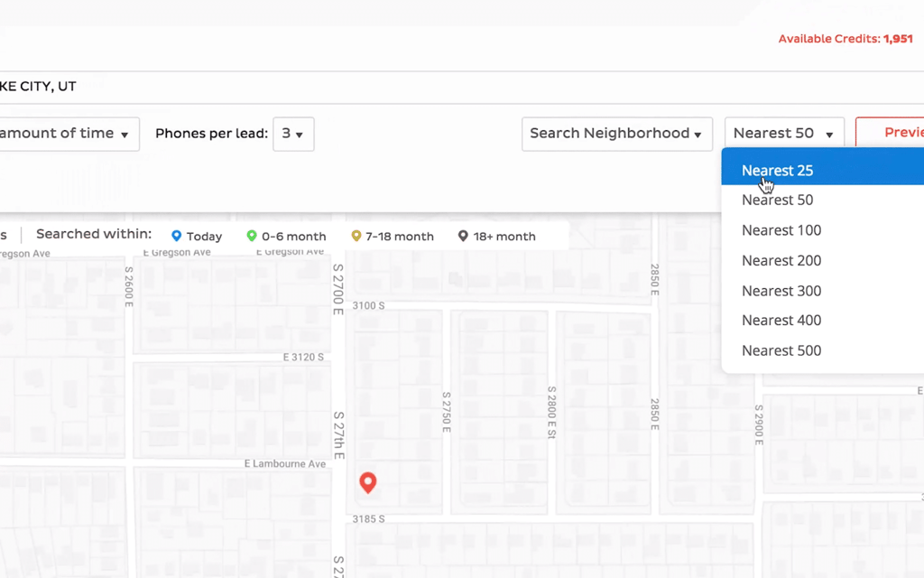
Task: Open the Available Credits link
Action: coord(845,39)
